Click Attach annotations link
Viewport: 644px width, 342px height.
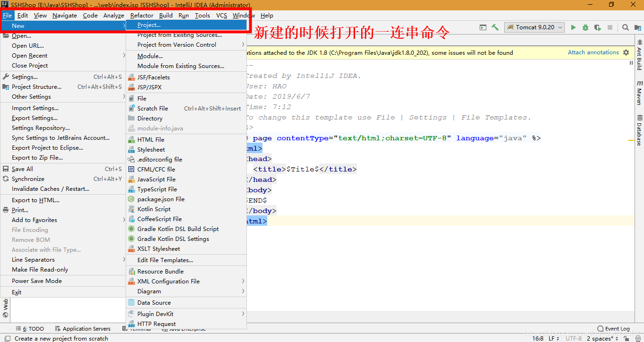tap(593, 52)
